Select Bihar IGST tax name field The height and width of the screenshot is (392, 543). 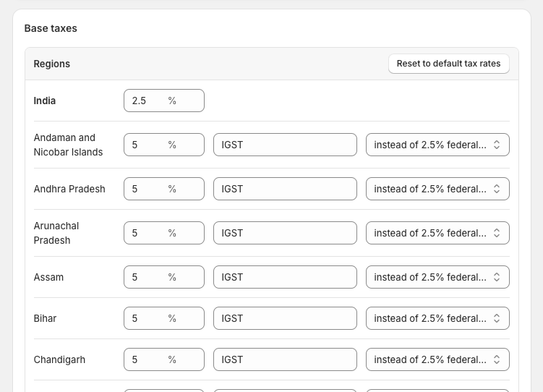(285, 318)
